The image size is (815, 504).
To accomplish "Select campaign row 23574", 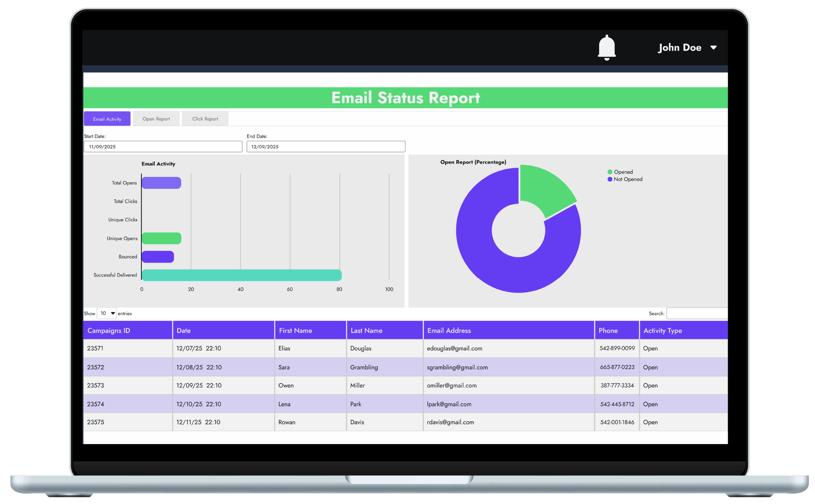I will [x=96, y=404].
